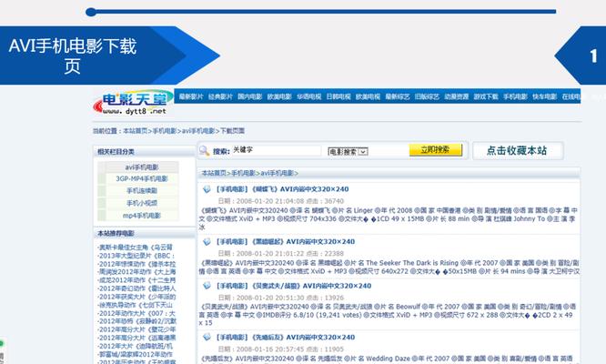Screen dimensions: 606x364
Task: Open the 最新综艺 nav menu item
Action: tap(398, 96)
